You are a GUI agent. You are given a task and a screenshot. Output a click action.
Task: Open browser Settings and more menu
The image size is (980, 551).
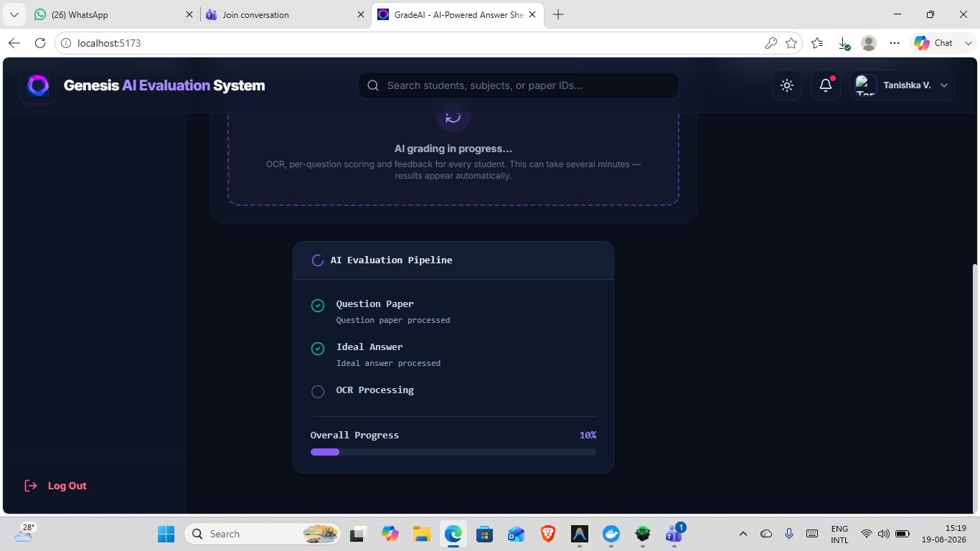tap(894, 43)
